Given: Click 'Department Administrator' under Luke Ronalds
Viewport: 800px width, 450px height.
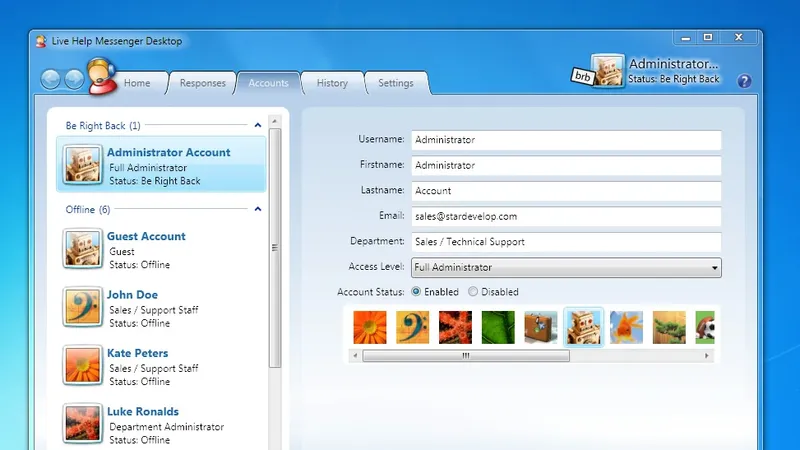Looking at the screenshot, I should pos(166,427).
